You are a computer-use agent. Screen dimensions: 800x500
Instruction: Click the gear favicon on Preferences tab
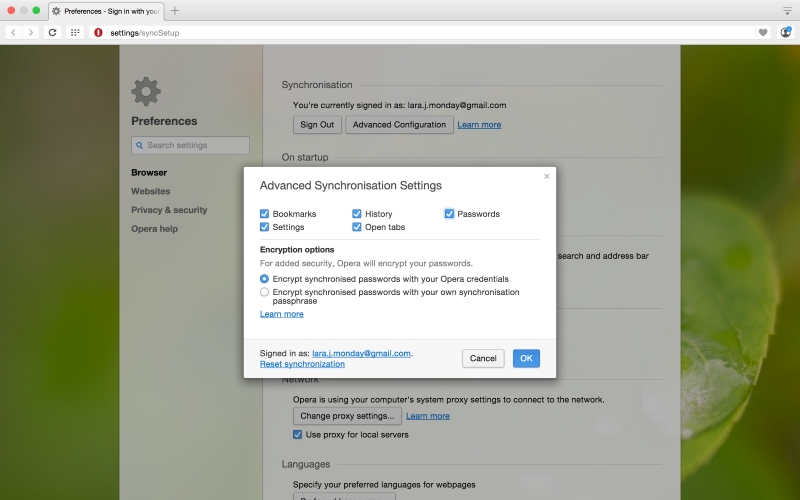[56, 11]
